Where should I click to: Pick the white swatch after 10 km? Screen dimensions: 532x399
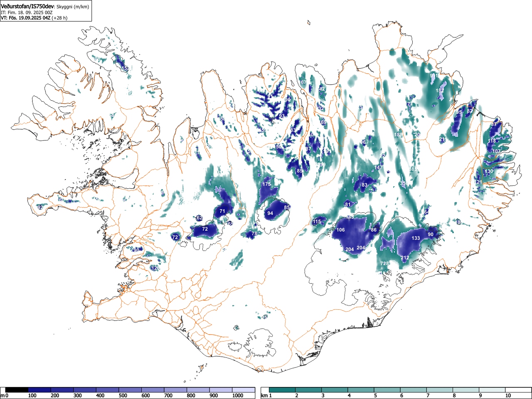point(518,390)
